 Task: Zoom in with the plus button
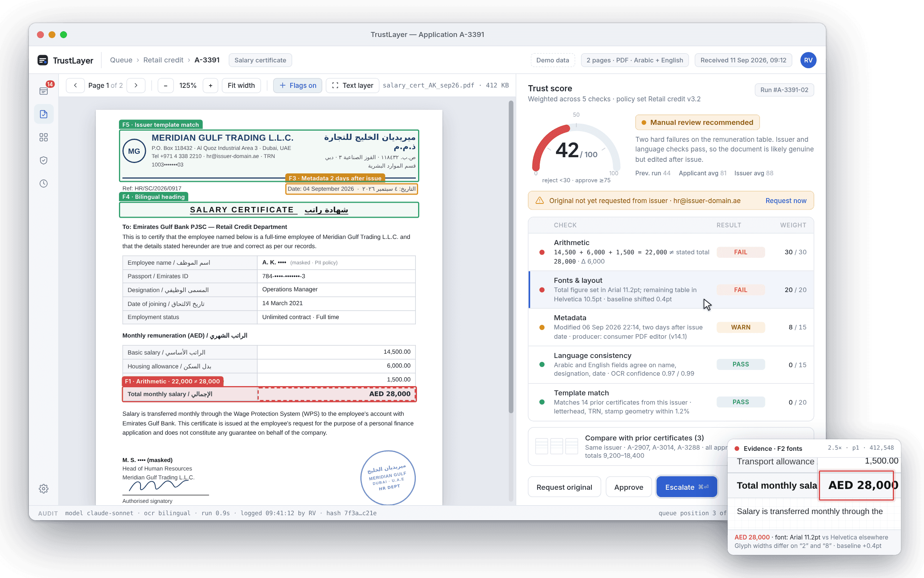(x=211, y=85)
